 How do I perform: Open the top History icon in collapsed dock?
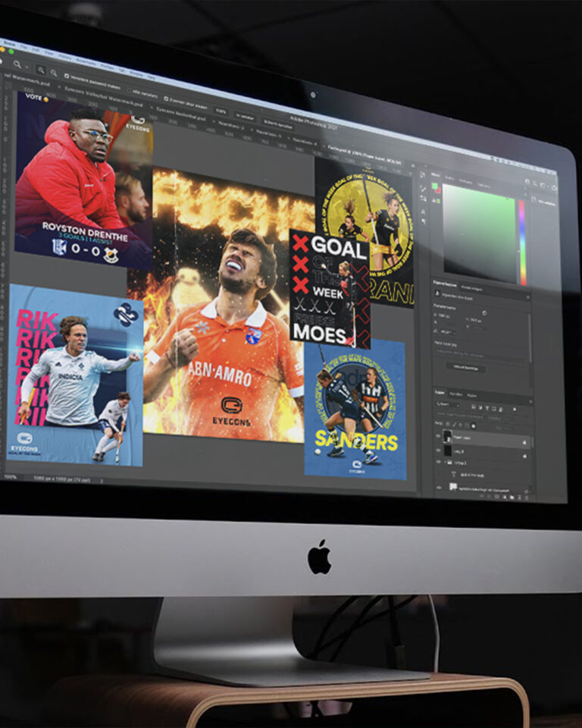[x=422, y=174]
